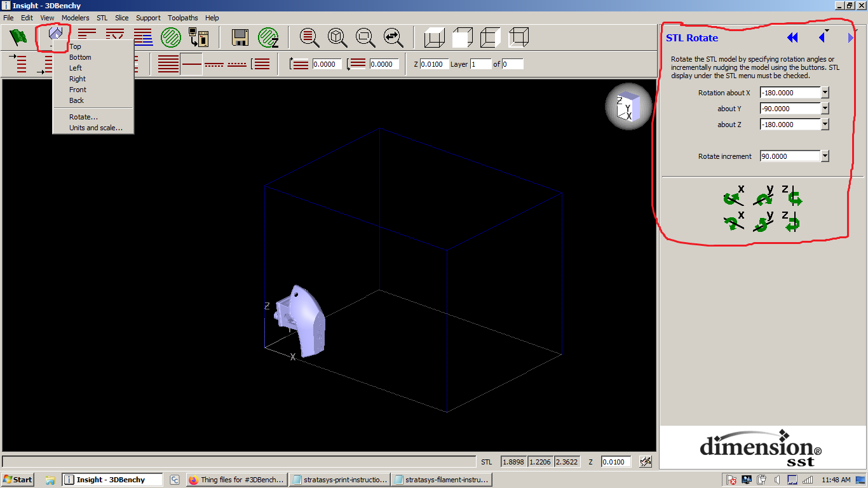Click the dotted lines layer icon
This screenshot has height=488, width=868.
point(237,64)
